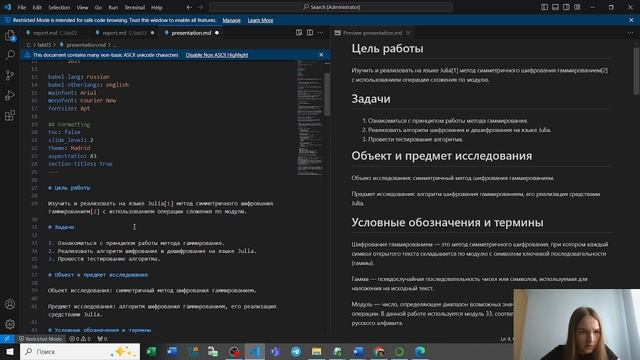The width and height of the screenshot is (640, 360).
Task: Click the remote window status bar icon
Action: pyautogui.click(x=7, y=339)
